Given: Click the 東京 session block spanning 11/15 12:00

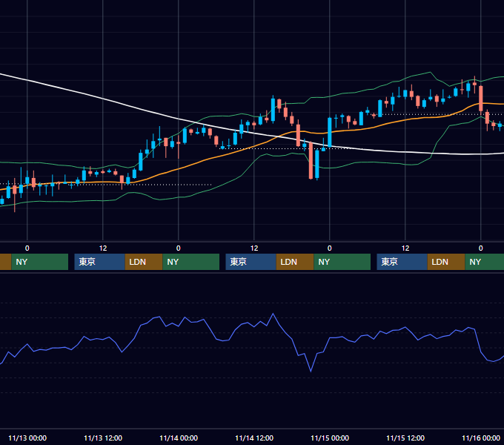Looking at the screenshot, I should pyautogui.click(x=402, y=262).
